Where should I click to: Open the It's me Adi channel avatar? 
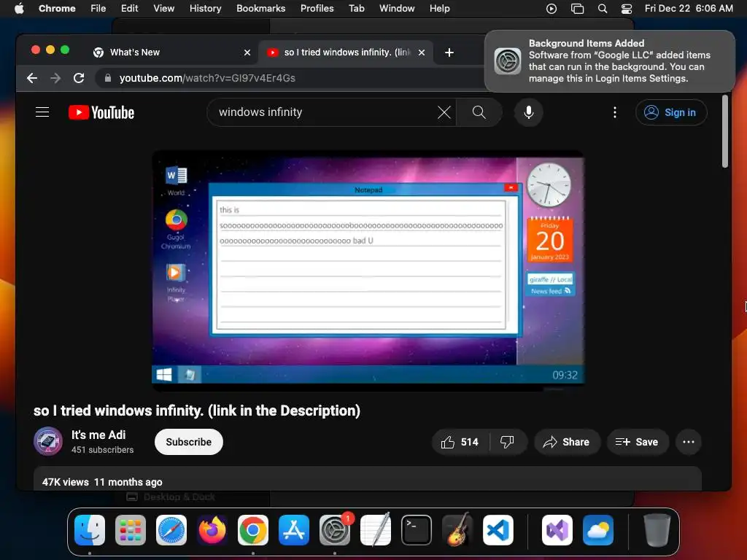point(47,441)
